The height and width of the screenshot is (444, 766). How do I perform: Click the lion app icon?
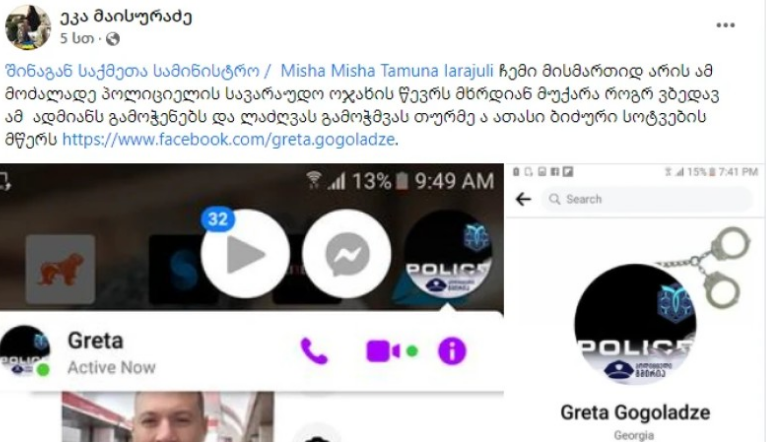[60, 269]
